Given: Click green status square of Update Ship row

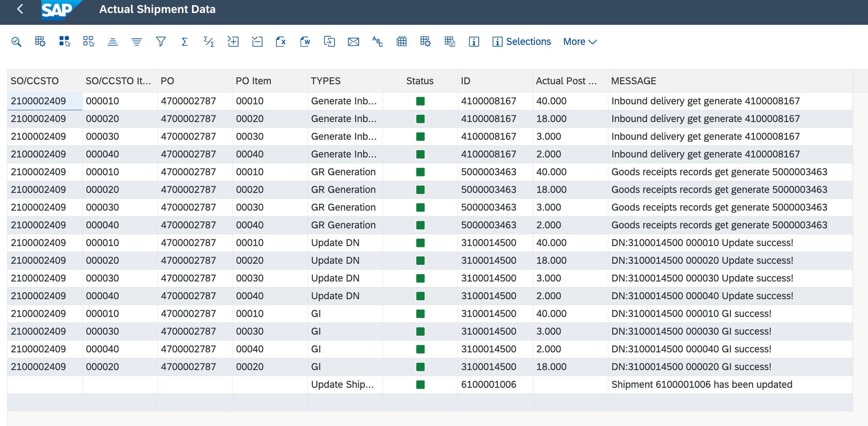Looking at the screenshot, I should [x=420, y=385].
